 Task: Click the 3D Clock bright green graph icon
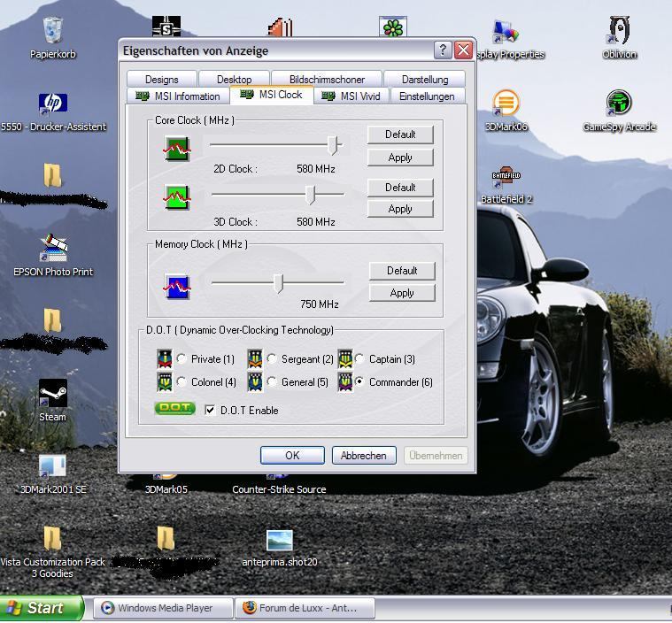pyautogui.click(x=176, y=197)
